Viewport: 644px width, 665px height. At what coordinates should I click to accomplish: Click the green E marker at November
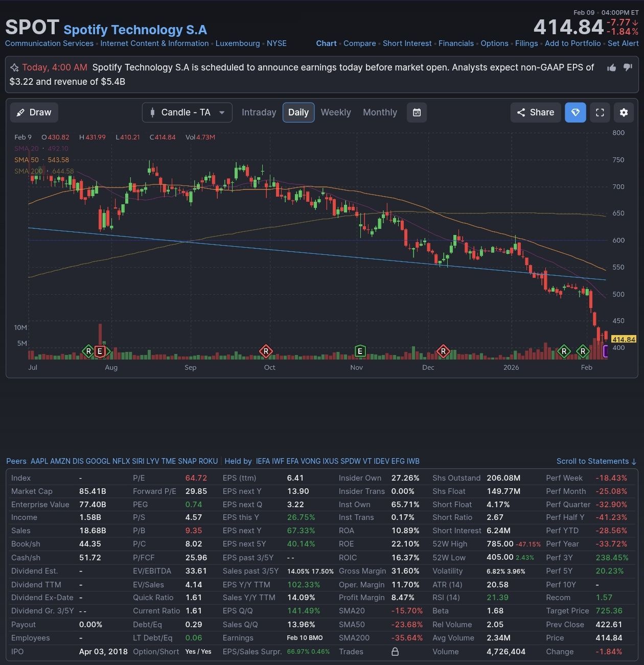360,351
